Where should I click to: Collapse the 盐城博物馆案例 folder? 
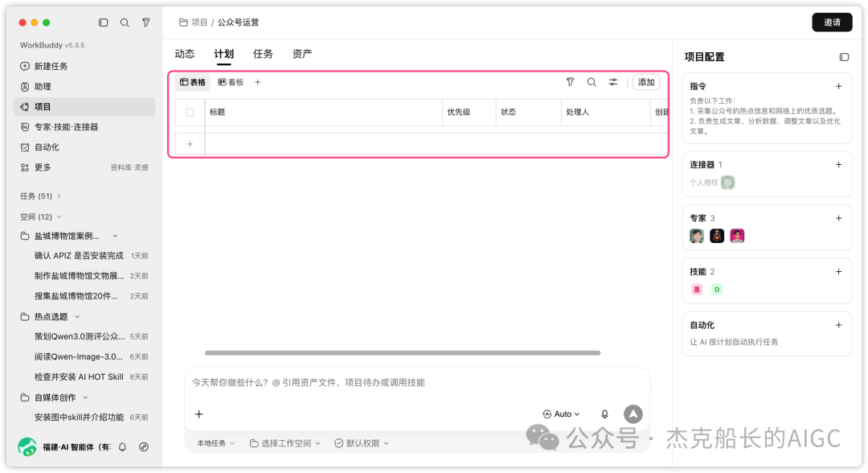tap(115, 236)
